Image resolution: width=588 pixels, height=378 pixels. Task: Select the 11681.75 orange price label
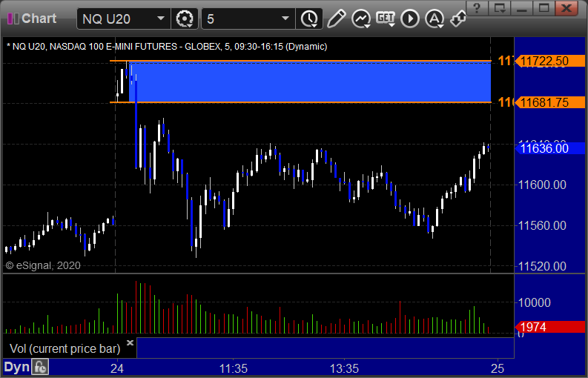[x=549, y=102]
